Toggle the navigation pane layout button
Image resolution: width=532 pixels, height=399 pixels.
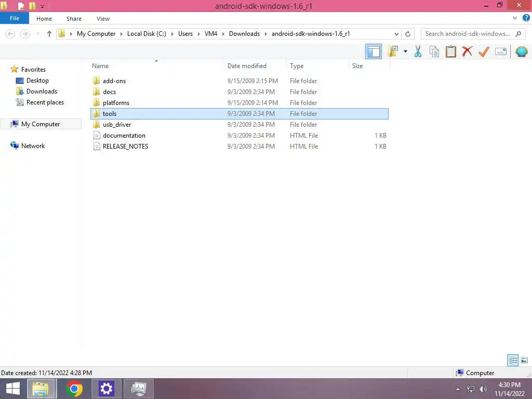(373, 51)
